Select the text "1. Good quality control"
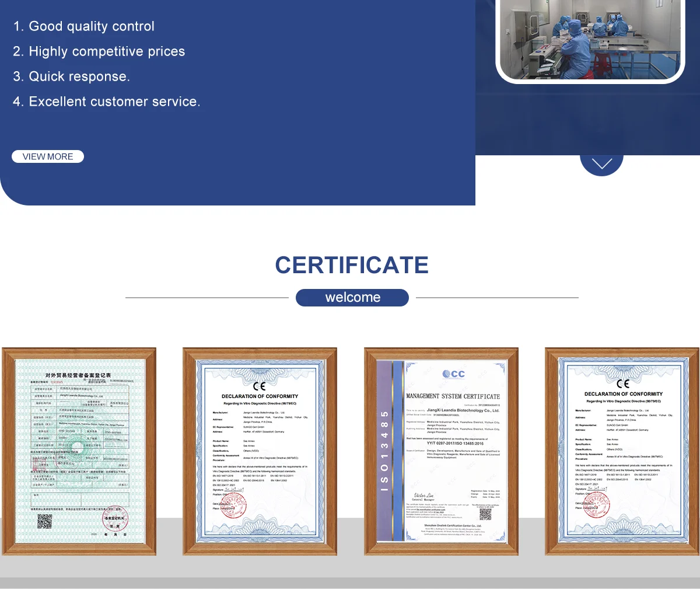700x589 pixels. click(x=83, y=26)
